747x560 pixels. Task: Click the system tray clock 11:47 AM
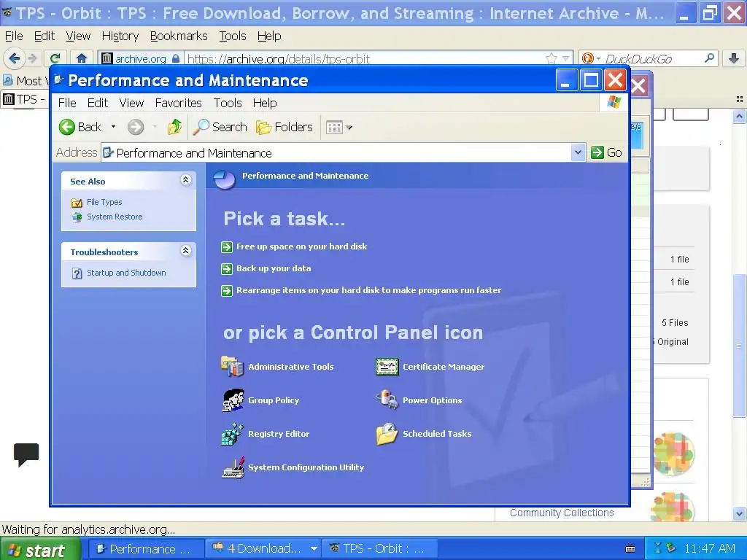tap(709, 548)
